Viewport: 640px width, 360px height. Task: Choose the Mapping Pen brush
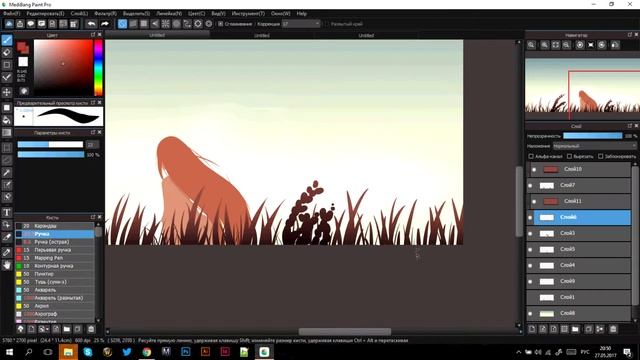(55, 258)
